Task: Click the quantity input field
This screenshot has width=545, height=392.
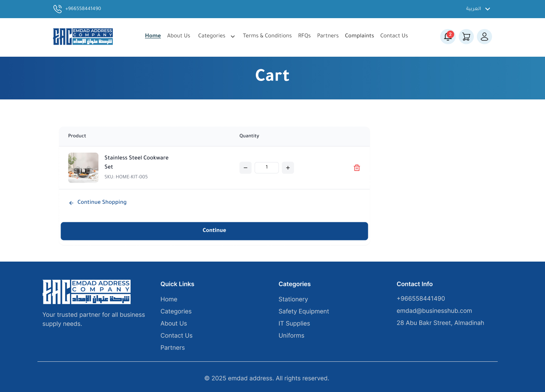Action: point(266,167)
